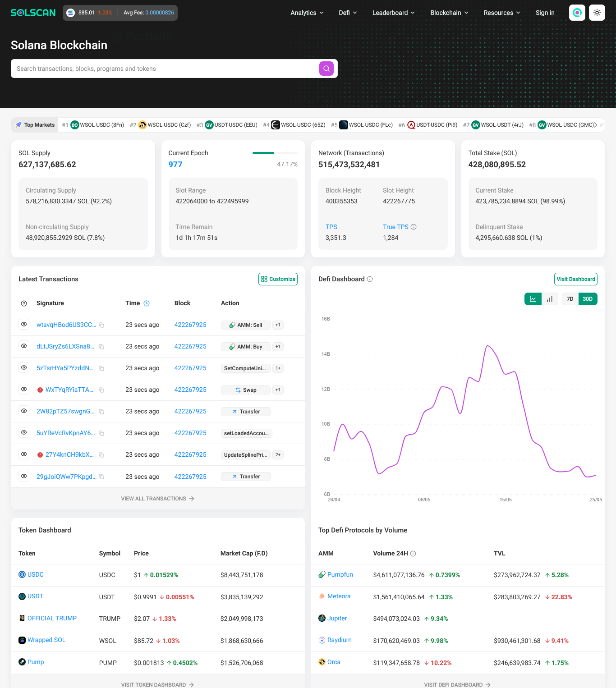Toggle light/dark theme sun icon
The width and height of the screenshot is (616, 688).
click(x=597, y=13)
